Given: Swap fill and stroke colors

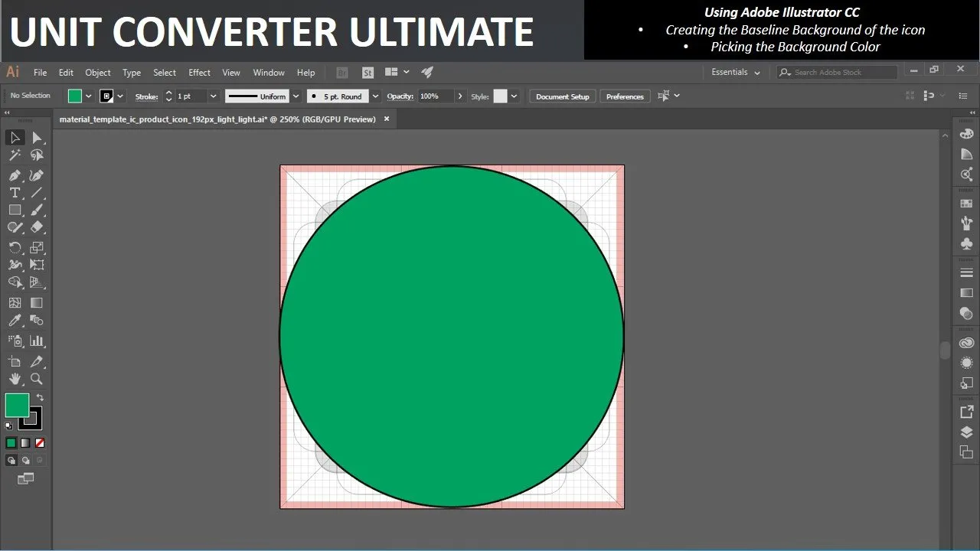Looking at the screenshot, I should (40, 397).
